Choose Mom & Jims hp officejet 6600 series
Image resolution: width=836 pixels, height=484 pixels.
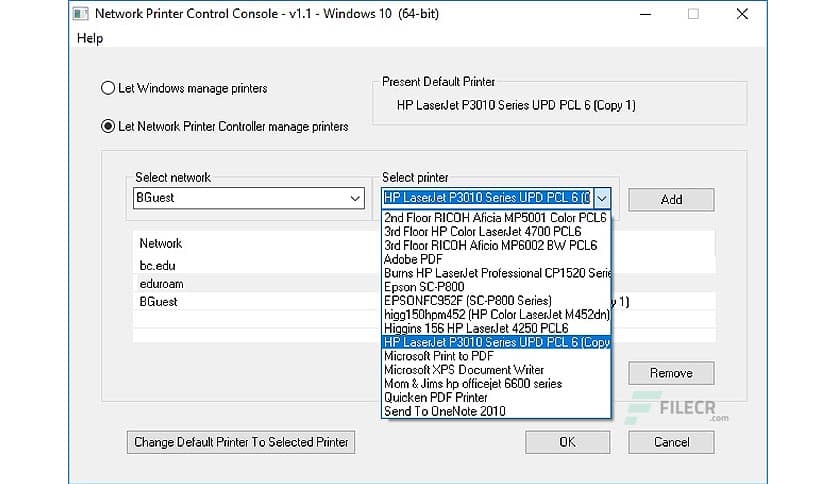[496, 384]
